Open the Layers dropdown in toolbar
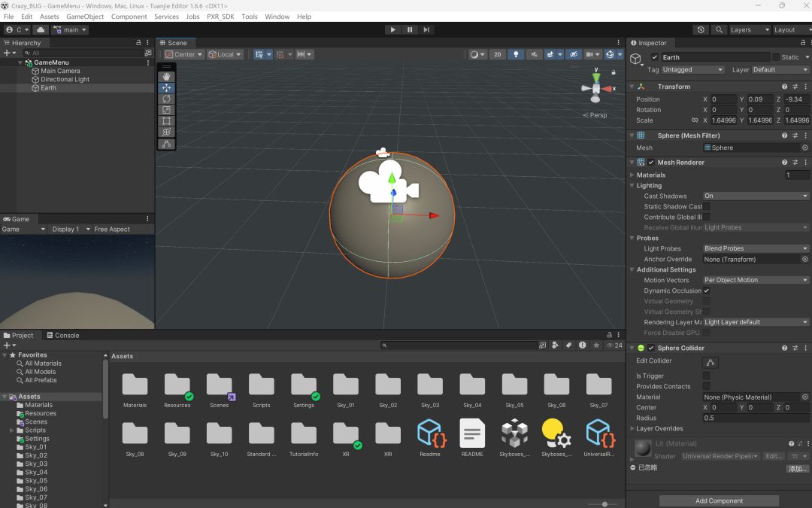Screen dimensions: 812x508 pyautogui.click(x=750, y=29)
